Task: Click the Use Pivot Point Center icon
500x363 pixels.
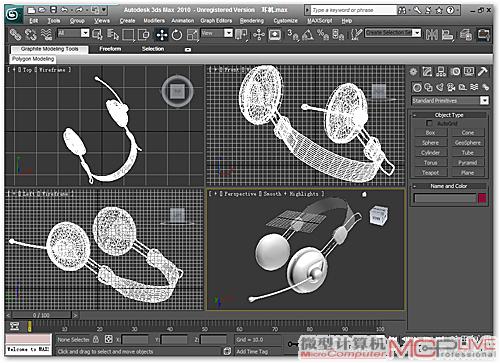Action: coord(241,34)
